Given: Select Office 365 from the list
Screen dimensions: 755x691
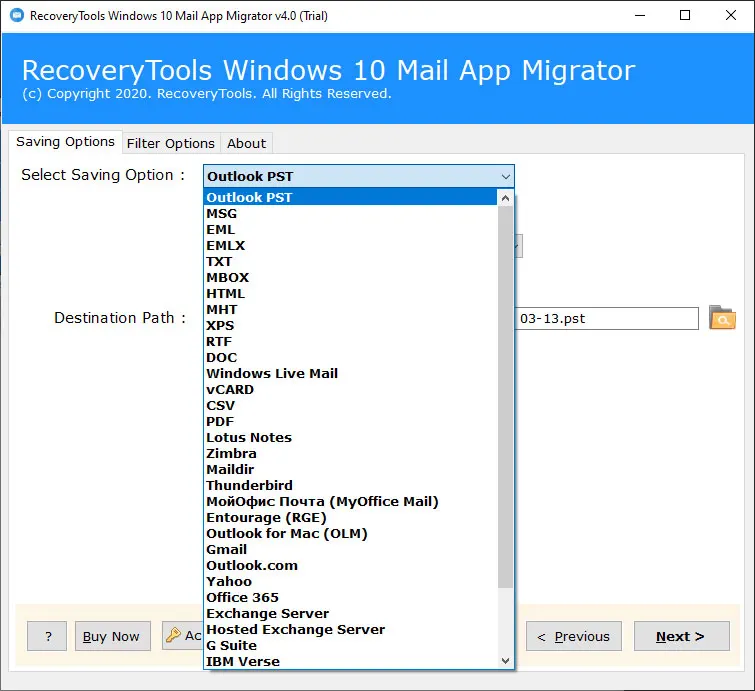Looking at the screenshot, I should tap(243, 597).
